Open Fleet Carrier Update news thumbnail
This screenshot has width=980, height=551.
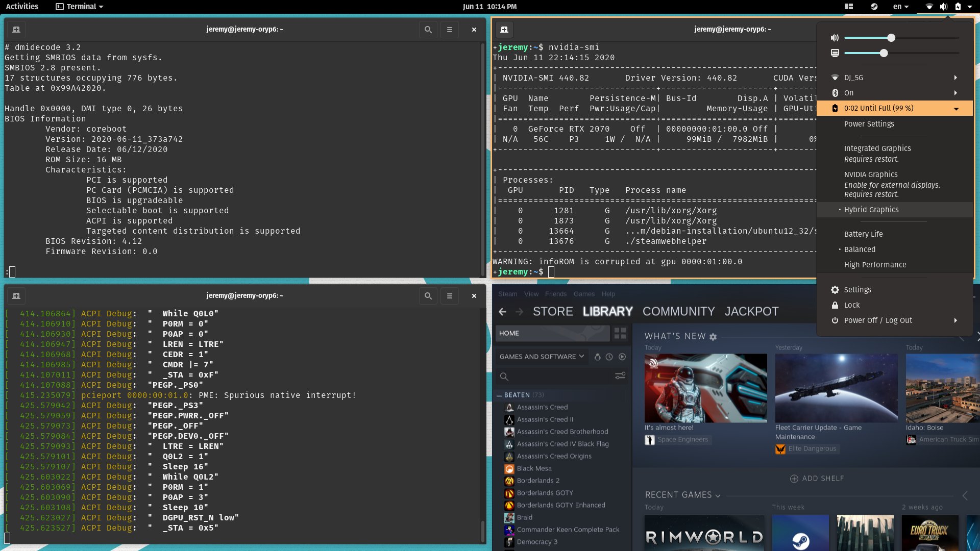click(836, 388)
